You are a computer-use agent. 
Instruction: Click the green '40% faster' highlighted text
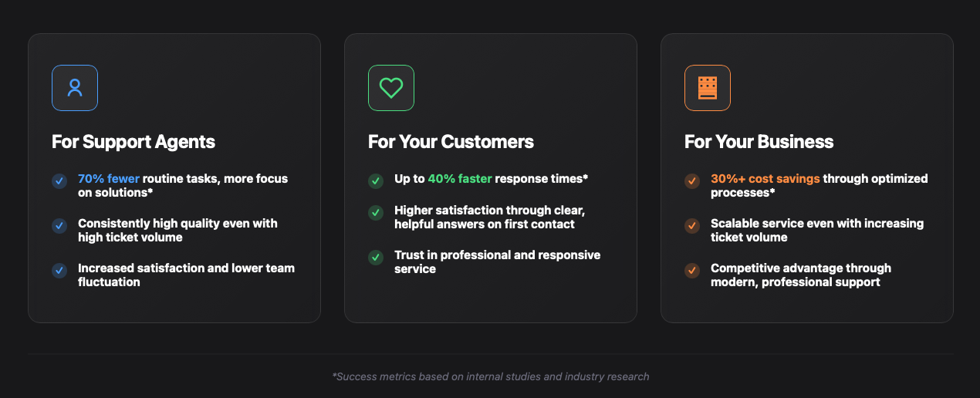coord(460,179)
